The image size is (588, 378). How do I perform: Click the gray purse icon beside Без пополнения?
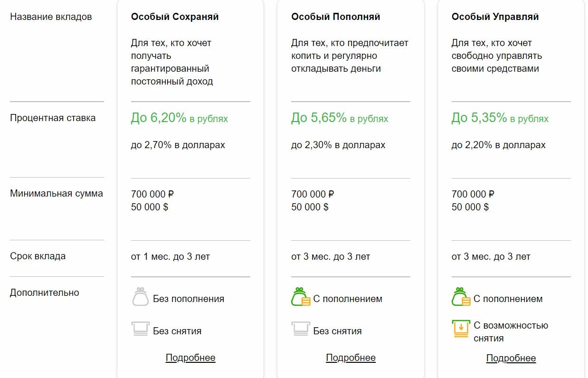coord(140,297)
